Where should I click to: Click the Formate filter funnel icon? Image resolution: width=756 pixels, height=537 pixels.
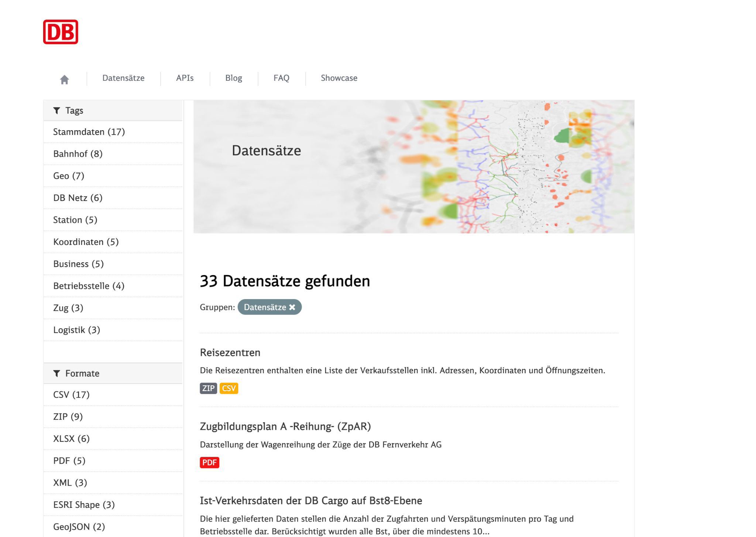point(56,373)
